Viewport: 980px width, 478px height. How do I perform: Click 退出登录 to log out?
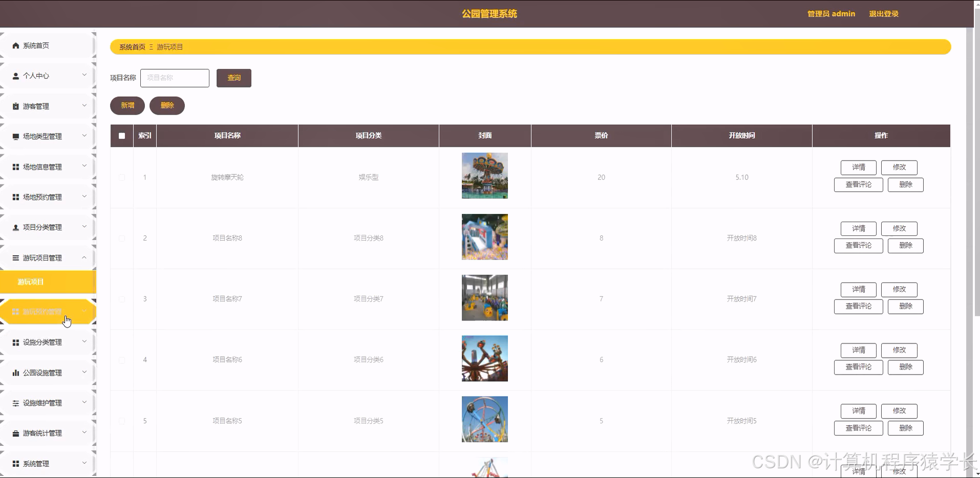[884, 14]
